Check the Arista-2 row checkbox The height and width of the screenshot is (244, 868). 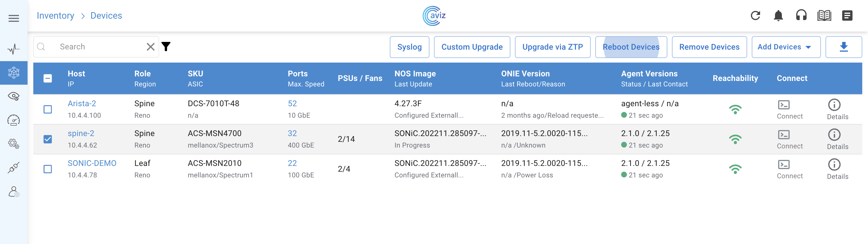coord(48,110)
